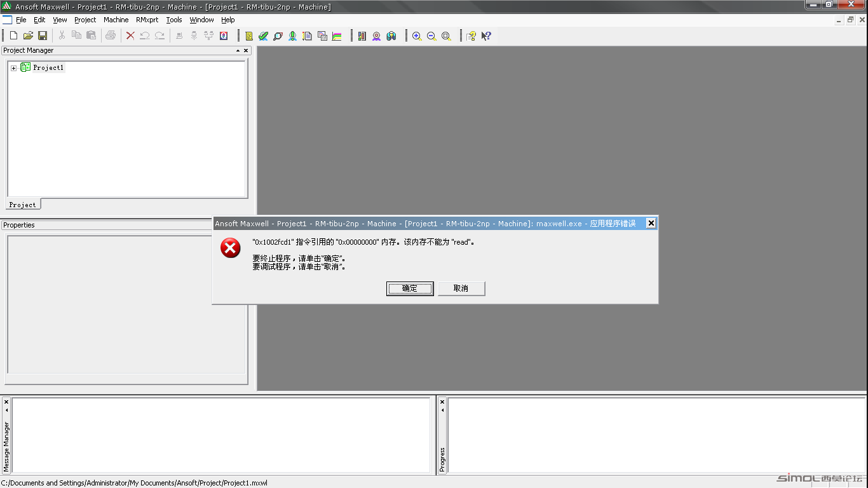
Task: Click Project Manager panel pin arrow
Action: [x=238, y=50]
